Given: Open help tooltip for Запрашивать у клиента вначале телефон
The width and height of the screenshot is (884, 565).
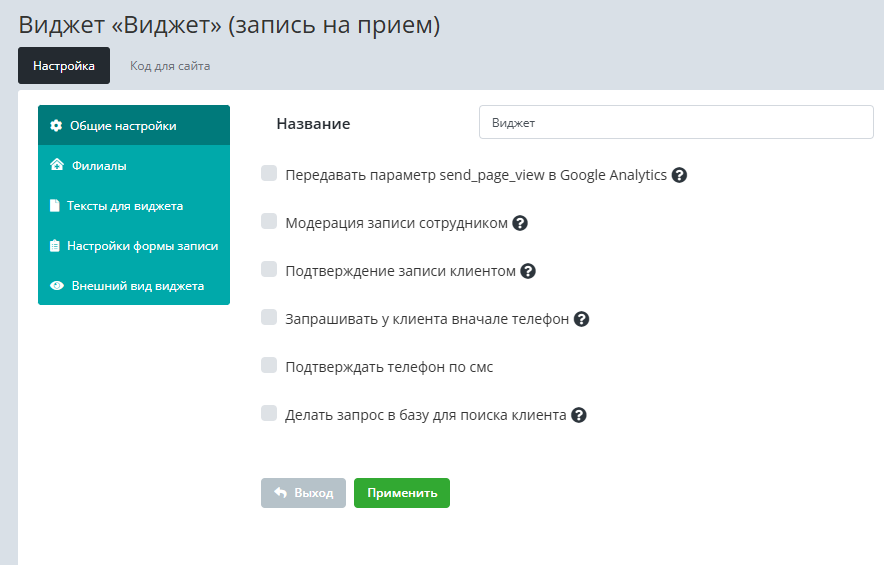Looking at the screenshot, I should pos(581,319).
